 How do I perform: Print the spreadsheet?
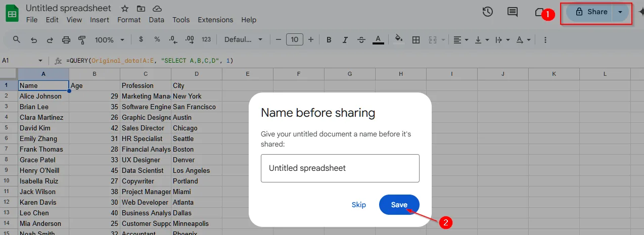[x=66, y=39]
